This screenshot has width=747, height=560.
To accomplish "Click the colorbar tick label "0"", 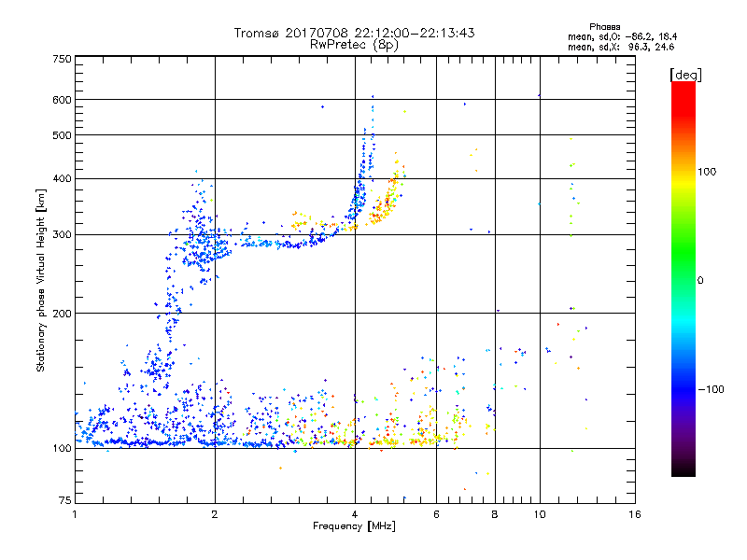I will tap(700, 281).
